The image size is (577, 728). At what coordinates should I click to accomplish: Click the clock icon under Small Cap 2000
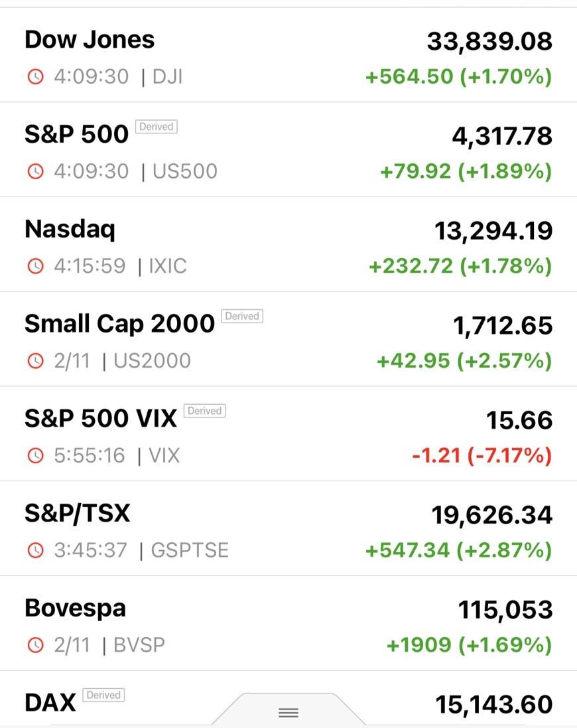click(35, 362)
